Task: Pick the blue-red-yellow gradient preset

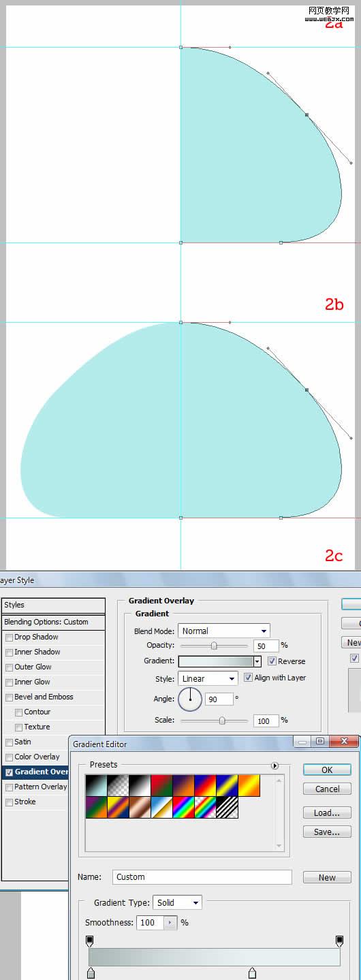Action: (205, 786)
